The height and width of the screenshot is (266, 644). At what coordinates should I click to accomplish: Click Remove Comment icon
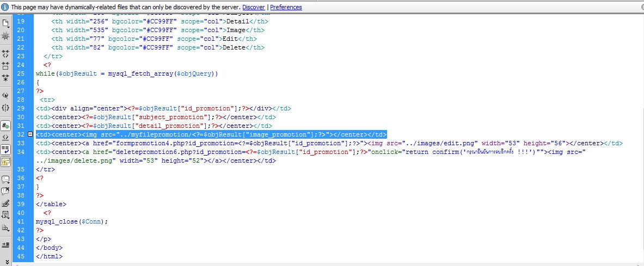click(x=6, y=191)
